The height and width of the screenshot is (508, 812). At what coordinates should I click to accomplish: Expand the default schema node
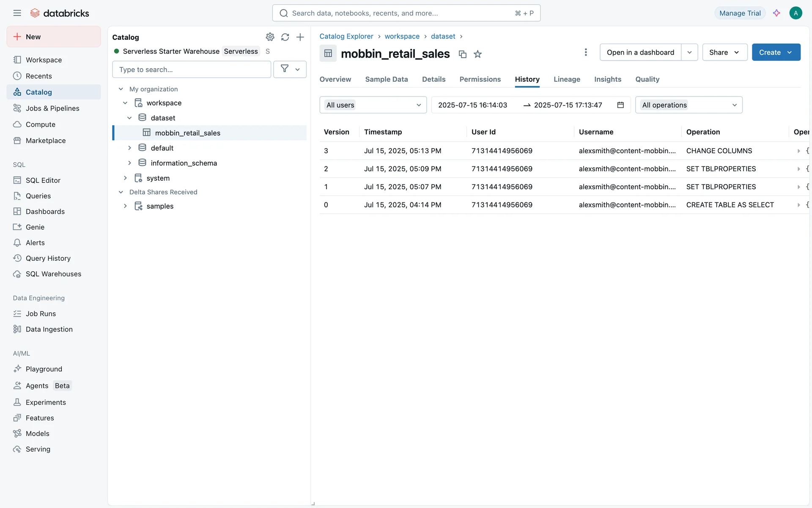[x=130, y=148]
